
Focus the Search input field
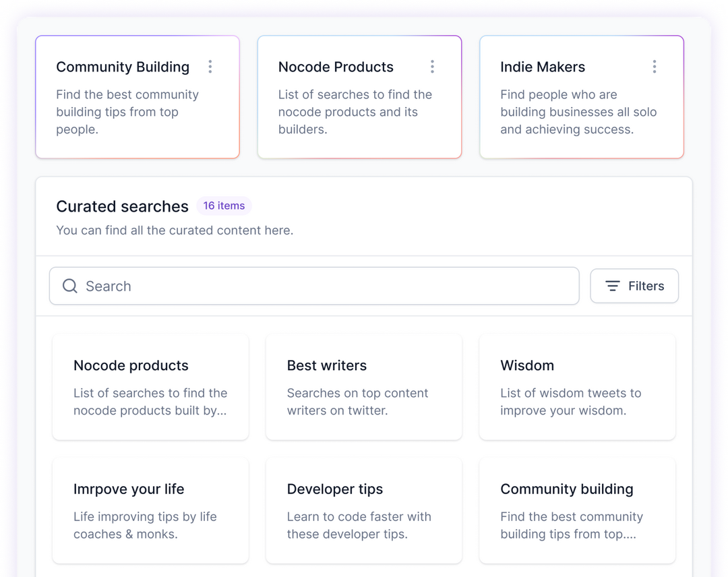point(324,286)
